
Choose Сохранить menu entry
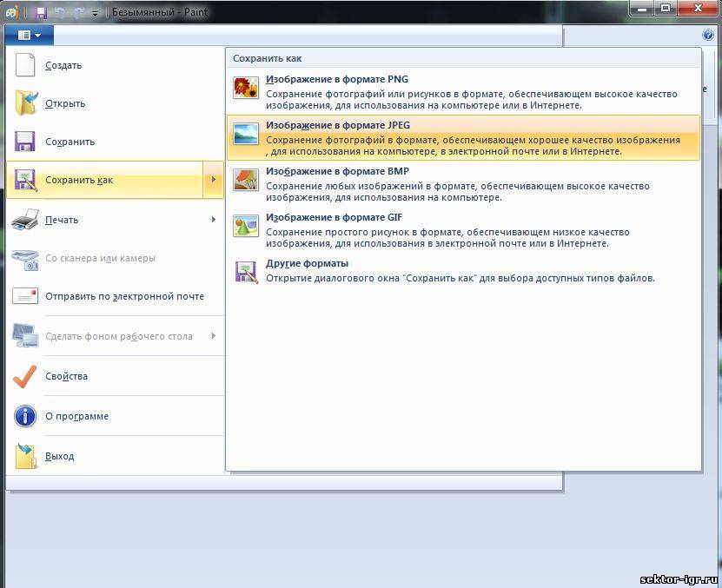[x=115, y=142]
